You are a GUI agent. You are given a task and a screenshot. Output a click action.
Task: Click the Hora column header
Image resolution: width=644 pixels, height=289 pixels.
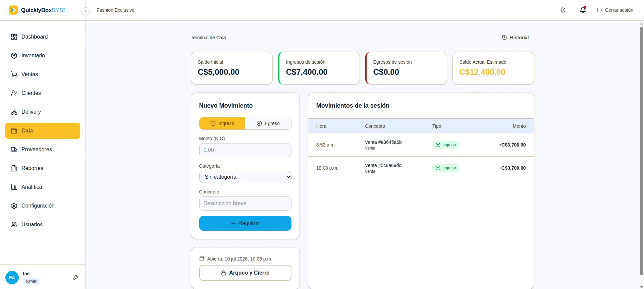[x=321, y=126]
